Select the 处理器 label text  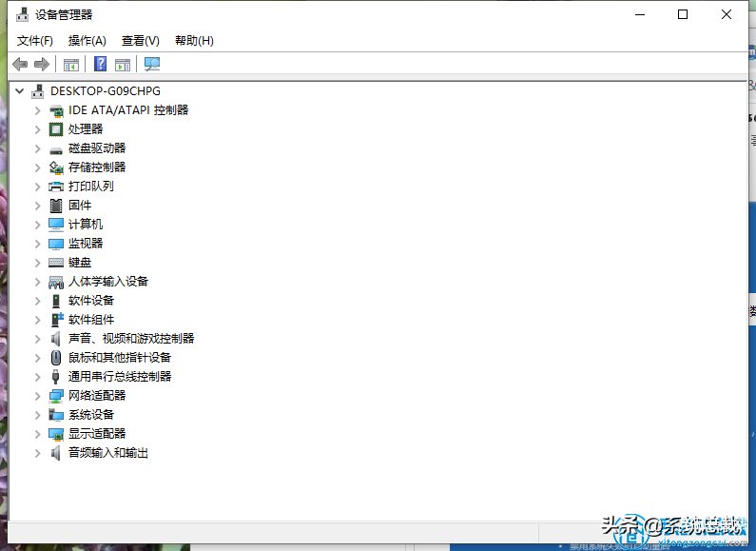pos(86,129)
